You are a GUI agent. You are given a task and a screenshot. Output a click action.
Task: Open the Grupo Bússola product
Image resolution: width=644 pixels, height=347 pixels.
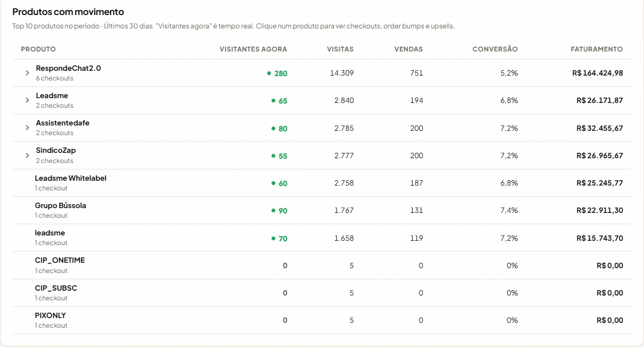61,205
